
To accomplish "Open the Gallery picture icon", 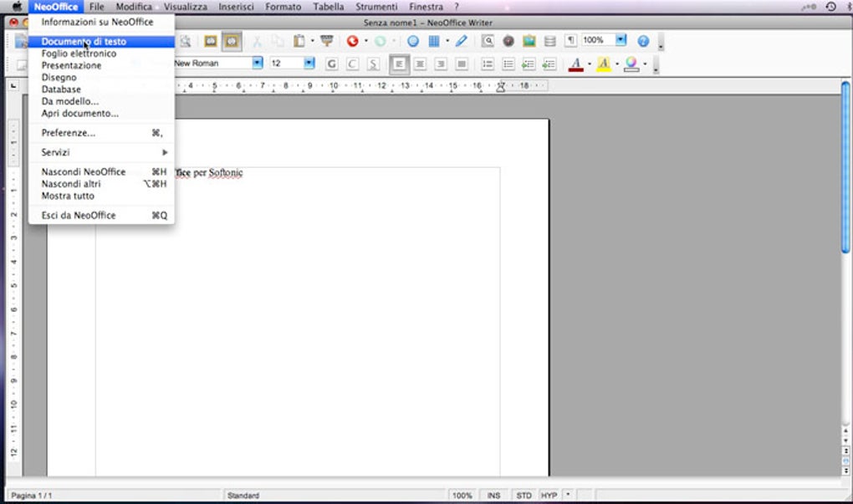I will [x=529, y=41].
